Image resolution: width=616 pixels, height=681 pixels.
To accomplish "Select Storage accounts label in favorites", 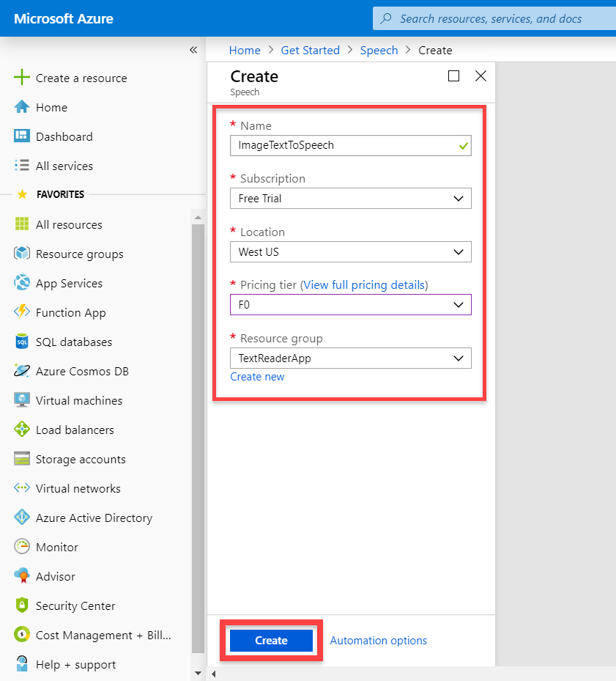I will point(81,459).
